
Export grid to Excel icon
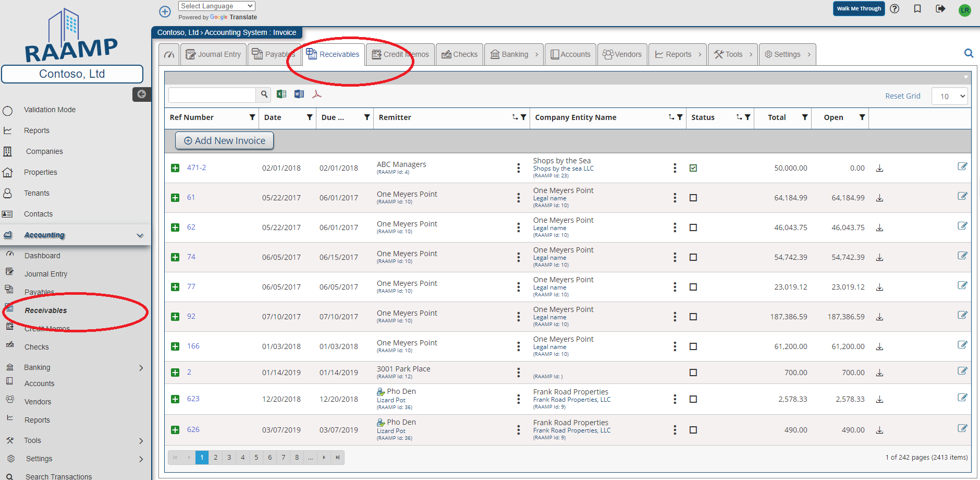[281, 94]
